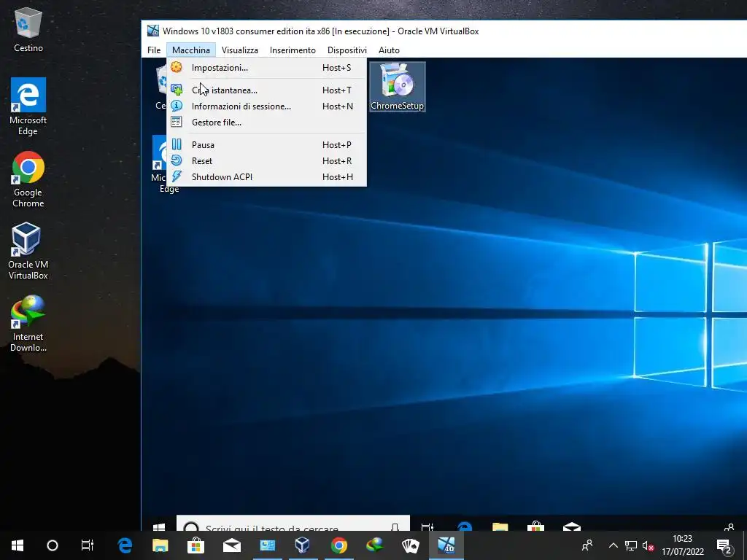The image size is (747, 560).
Task: Click the file manager list icon
Action: click(x=177, y=122)
